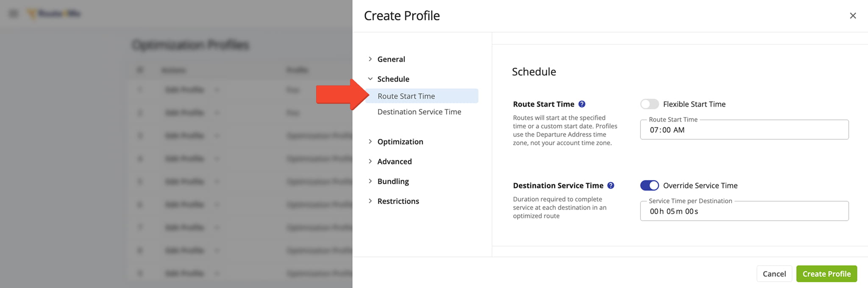Click the Route Start Time help icon
This screenshot has width=868, height=288.
(582, 104)
